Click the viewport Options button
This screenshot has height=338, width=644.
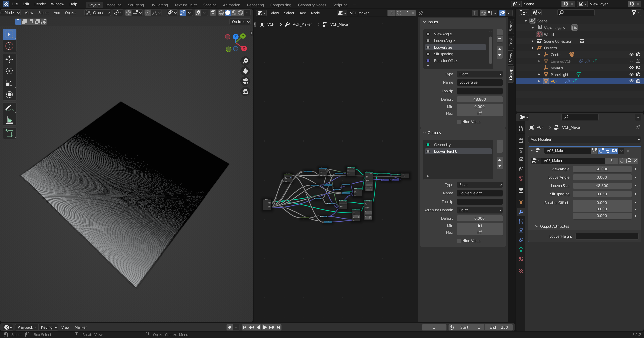coord(240,22)
